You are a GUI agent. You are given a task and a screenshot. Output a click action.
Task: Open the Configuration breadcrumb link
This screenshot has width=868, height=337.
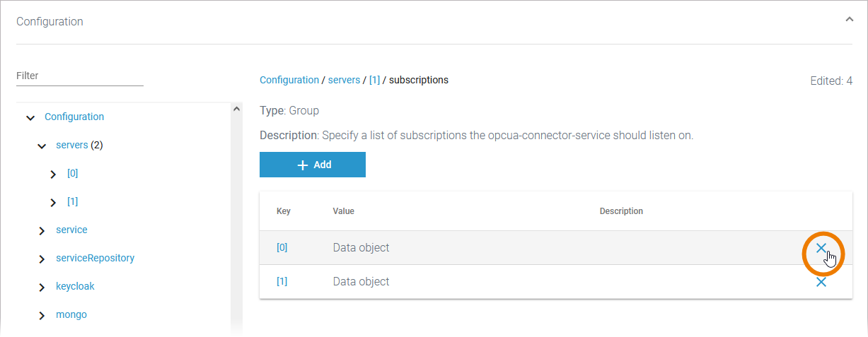click(289, 80)
